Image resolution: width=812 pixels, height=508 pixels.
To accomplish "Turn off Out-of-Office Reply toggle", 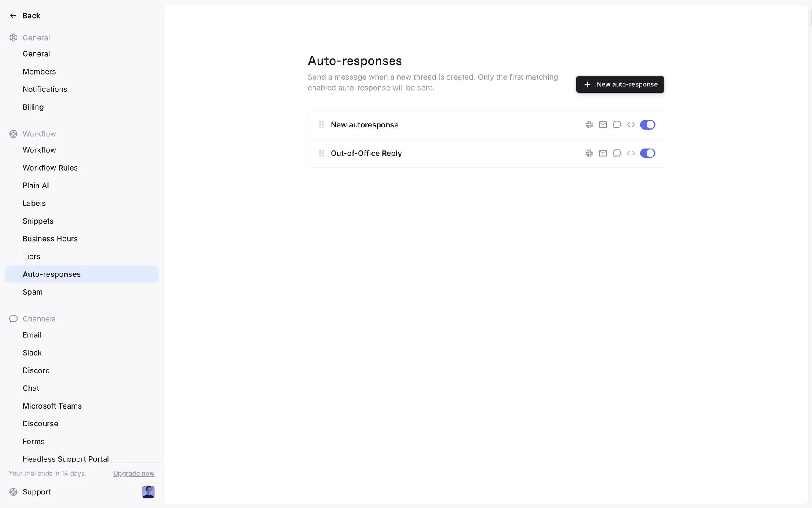I will point(647,153).
